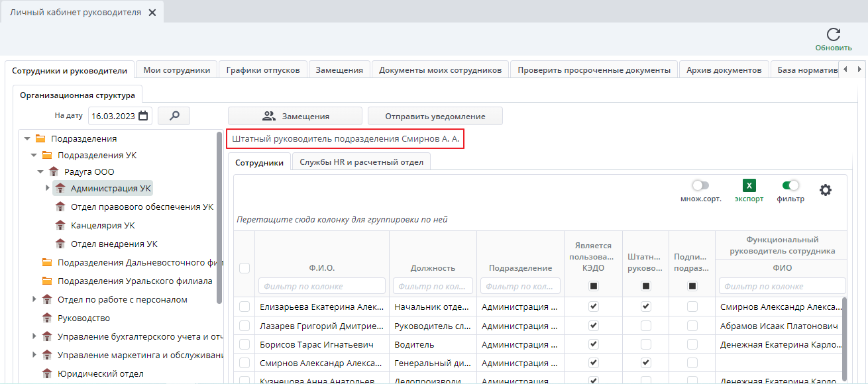Close the Личный кабинет руководителя tab
Viewport: 868px width, 384px height.
tap(152, 13)
